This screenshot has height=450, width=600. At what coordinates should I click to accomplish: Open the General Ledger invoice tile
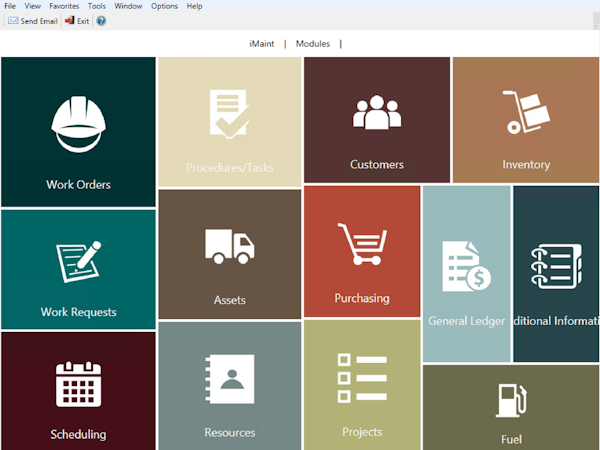[x=466, y=274]
